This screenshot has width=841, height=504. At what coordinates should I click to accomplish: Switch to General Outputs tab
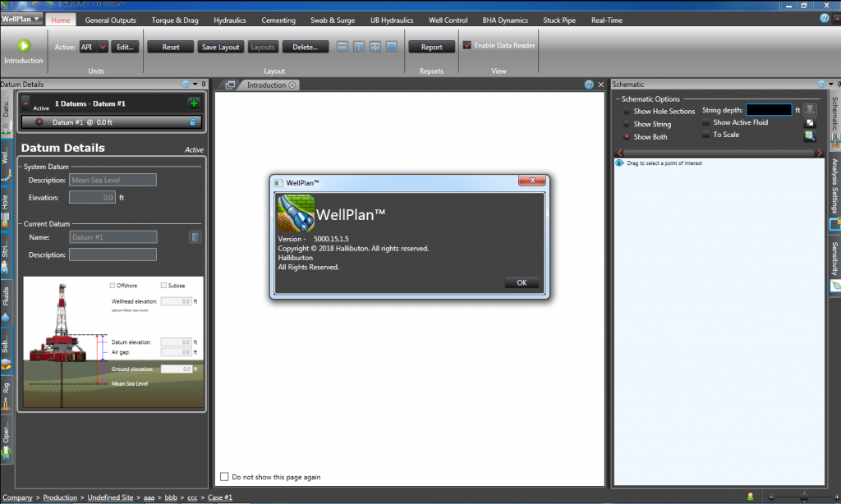[111, 20]
